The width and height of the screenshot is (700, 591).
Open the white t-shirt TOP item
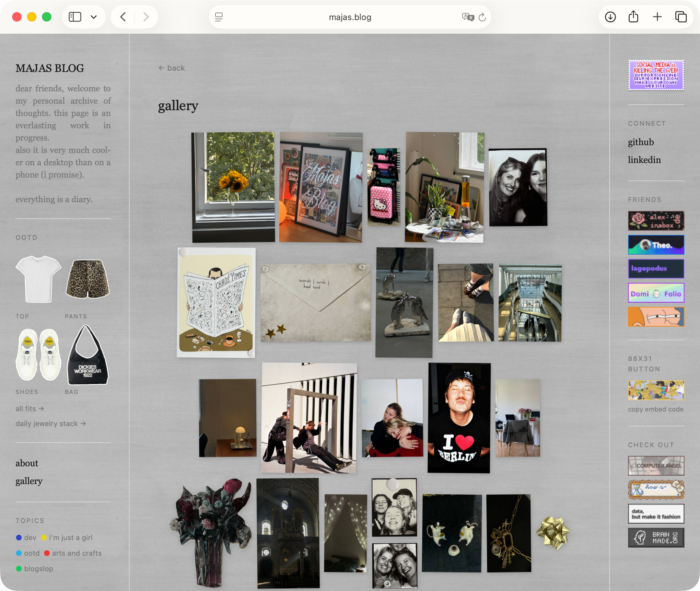(x=38, y=279)
